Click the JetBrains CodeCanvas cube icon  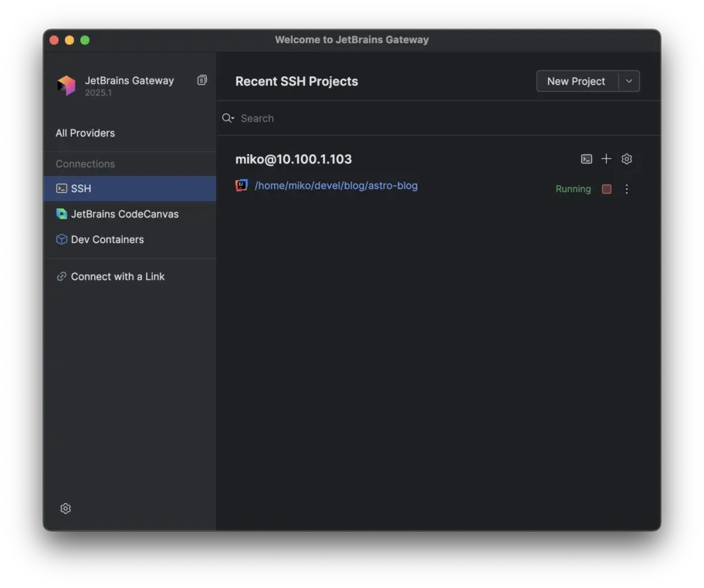tap(62, 214)
